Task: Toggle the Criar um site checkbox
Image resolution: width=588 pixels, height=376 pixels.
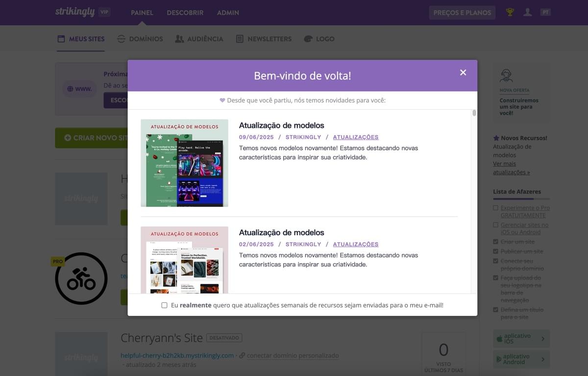Action: pos(496,242)
